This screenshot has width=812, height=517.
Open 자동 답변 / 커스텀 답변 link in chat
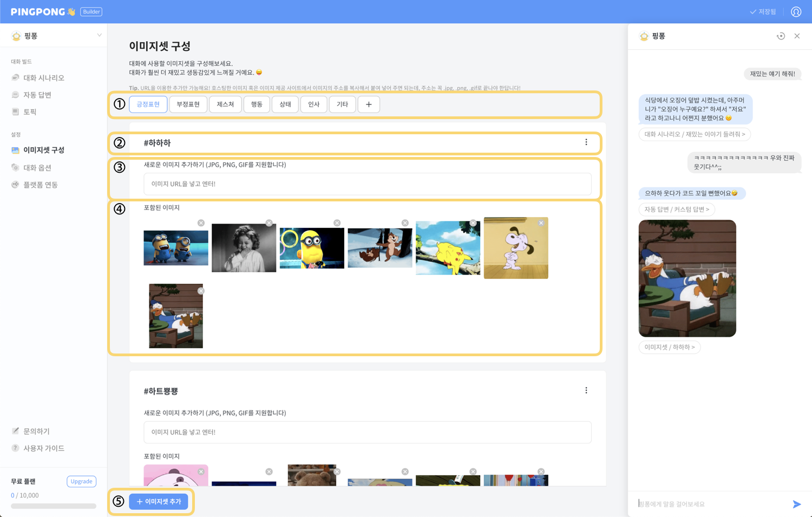point(677,210)
